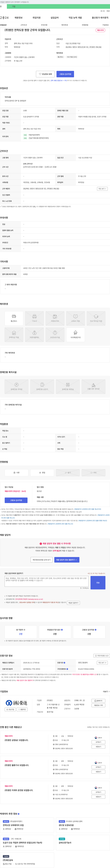Expand the 지도 보기 dropdown for work location

[102, 189]
